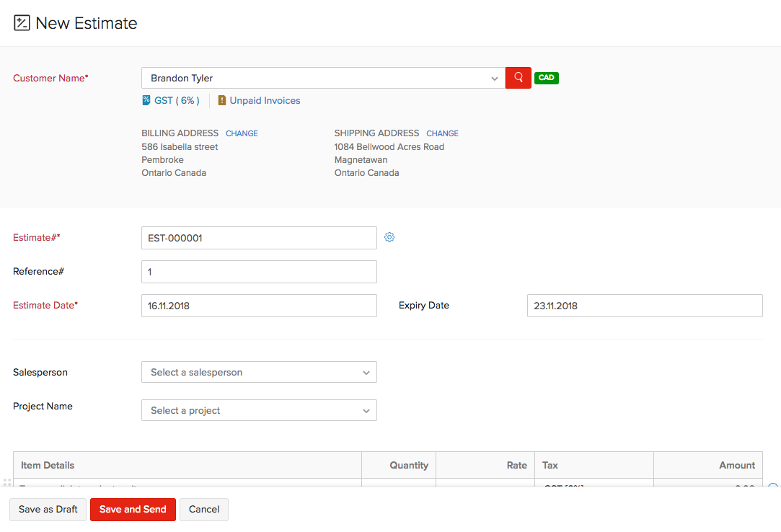Image resolution: width=781 pixels, height=532 pixels.
Task: Click the green CAD currency badge
Action: pyautogui.click(x=547, y=78)
